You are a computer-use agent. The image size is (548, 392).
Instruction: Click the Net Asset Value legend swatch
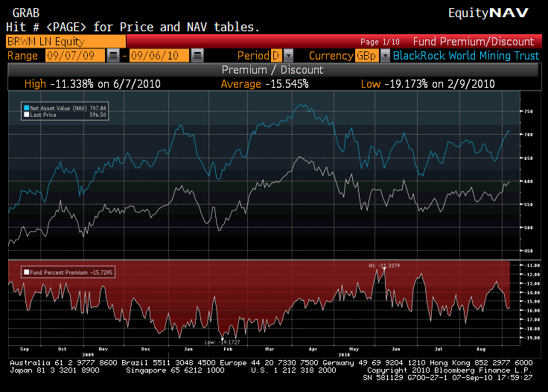26,108
